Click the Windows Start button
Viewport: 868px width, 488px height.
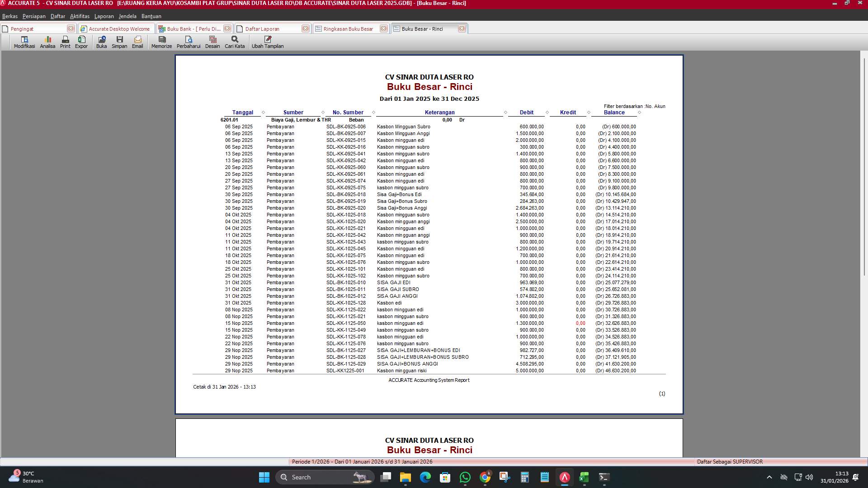[264, 477]
